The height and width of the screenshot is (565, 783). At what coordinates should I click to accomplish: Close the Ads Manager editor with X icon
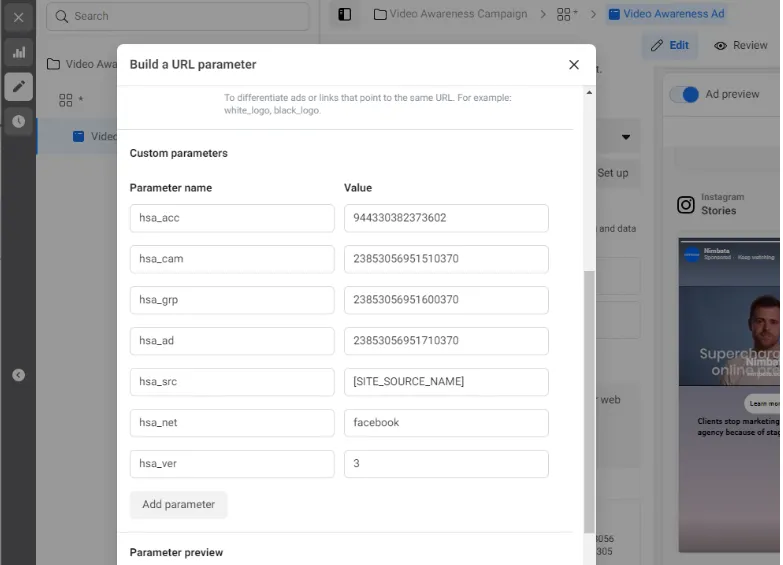(18, 17)
